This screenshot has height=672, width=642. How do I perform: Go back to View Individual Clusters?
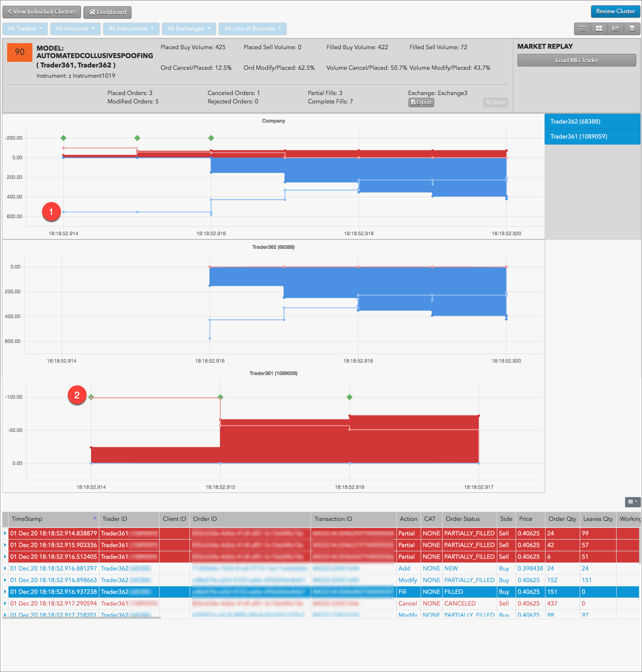coord(42,12)
